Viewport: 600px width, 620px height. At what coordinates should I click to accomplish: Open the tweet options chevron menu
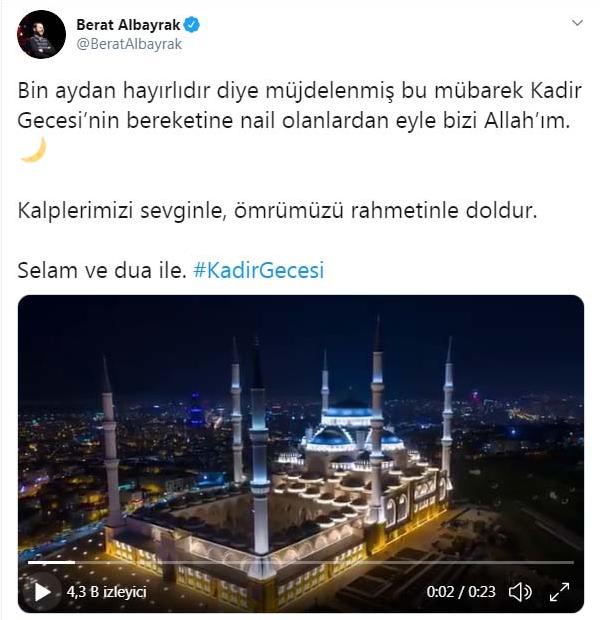(577, 23)
